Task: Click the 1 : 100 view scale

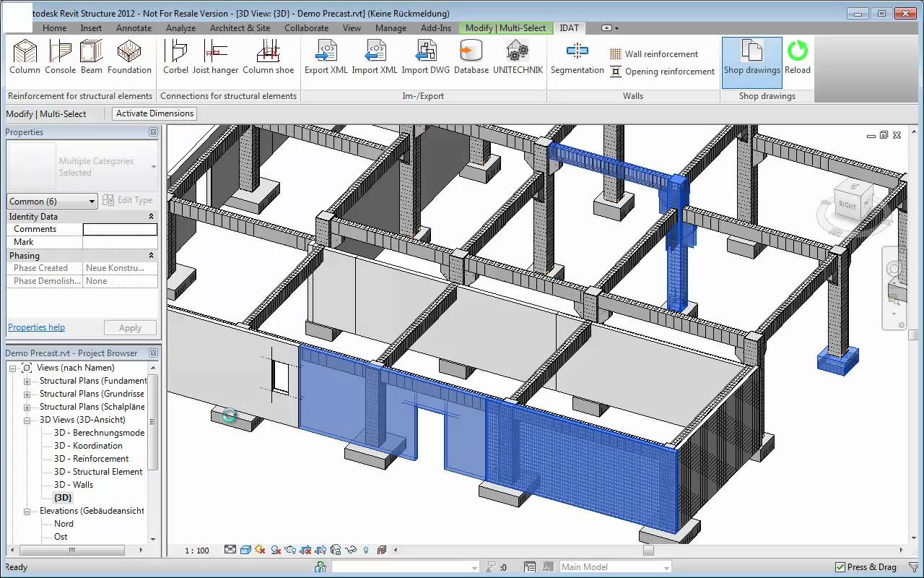Action: click(197, 551)
